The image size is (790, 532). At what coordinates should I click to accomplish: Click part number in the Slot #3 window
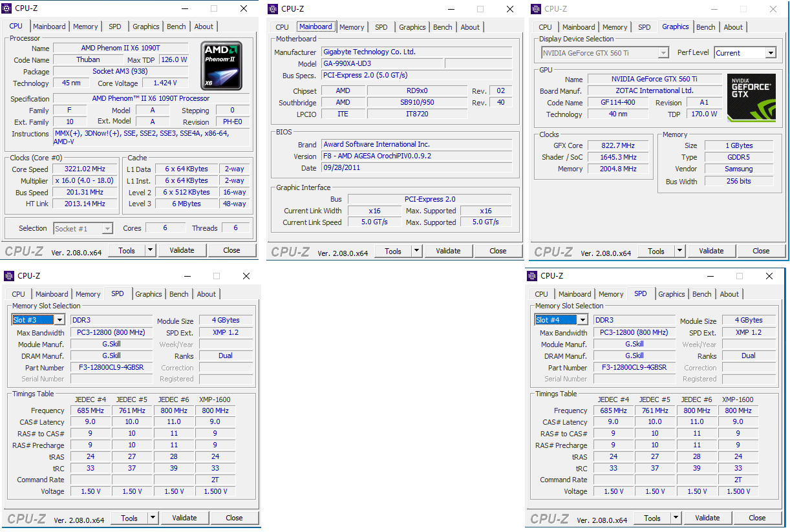111,368
